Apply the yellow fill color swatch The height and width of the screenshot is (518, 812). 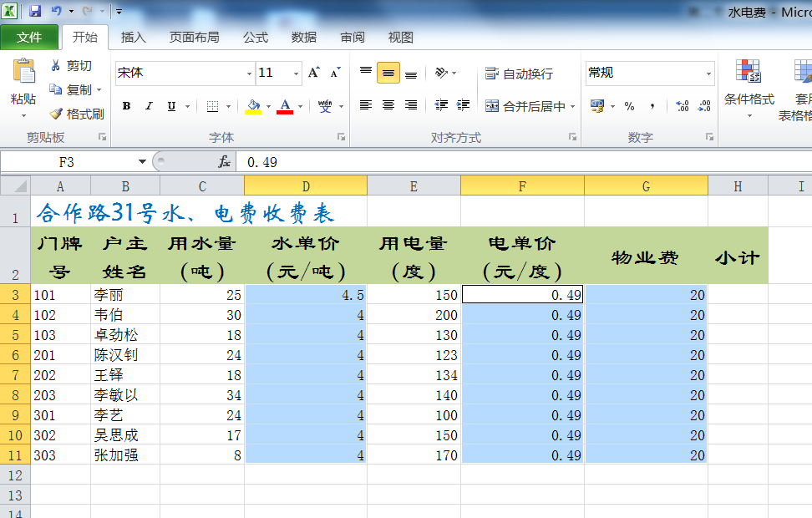[x=253, y=106]
